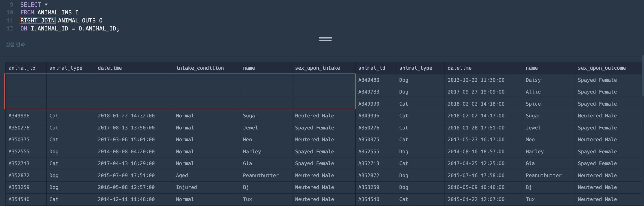Click the intake_condition column header

pyautogui.click(x=200, y=68)
